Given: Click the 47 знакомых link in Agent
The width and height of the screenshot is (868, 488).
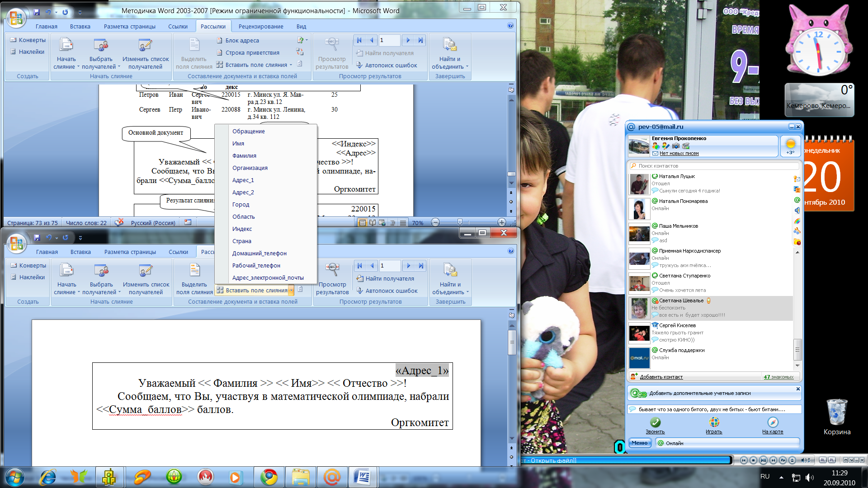Looking at the screenshot, I should pyautogui.click(x=778, y=377).
